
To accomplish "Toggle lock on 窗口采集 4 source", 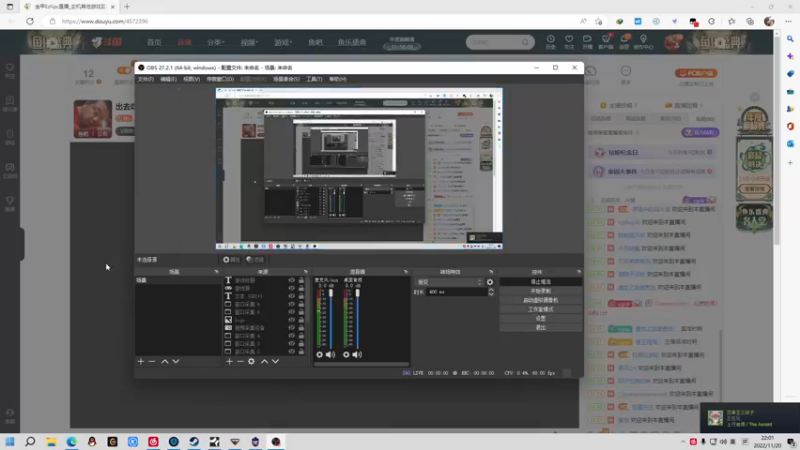I will pos(301,336).
